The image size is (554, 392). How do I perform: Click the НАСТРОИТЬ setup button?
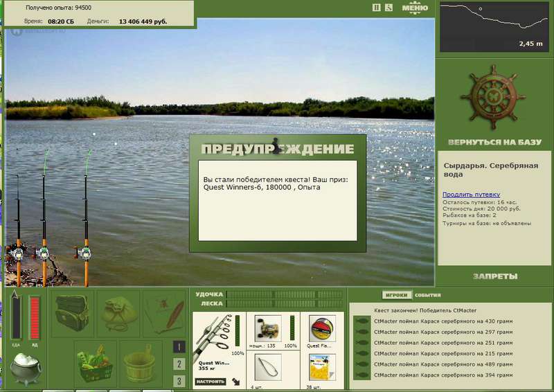pos(211,382)
